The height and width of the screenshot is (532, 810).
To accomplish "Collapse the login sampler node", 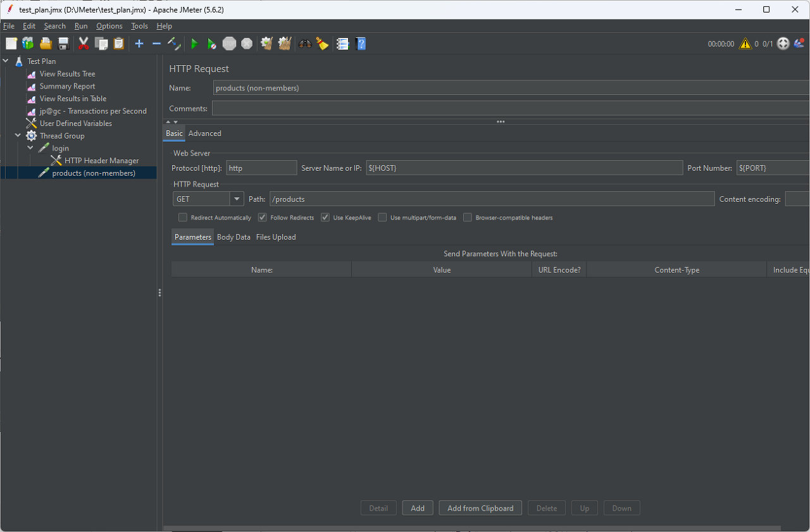I will (30, 148).
